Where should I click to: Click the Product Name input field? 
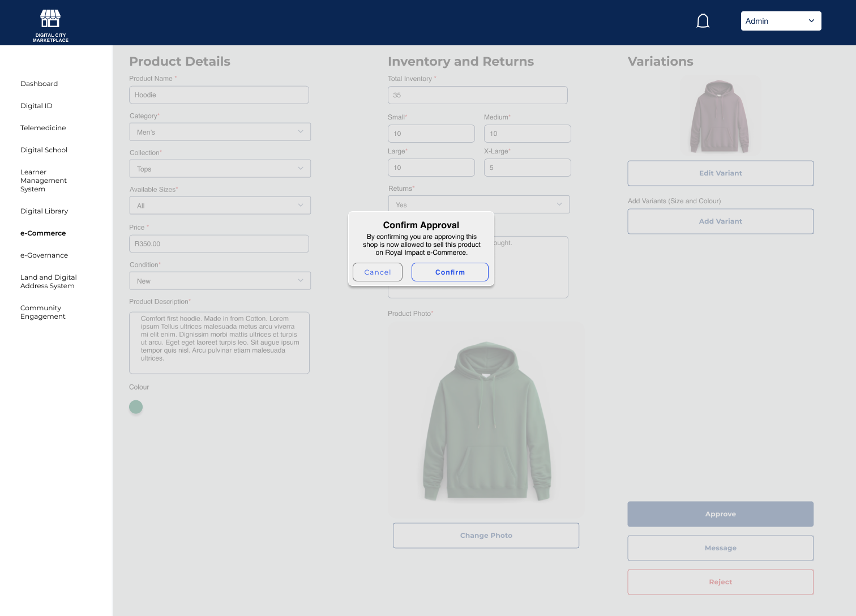tap(219, 95)
